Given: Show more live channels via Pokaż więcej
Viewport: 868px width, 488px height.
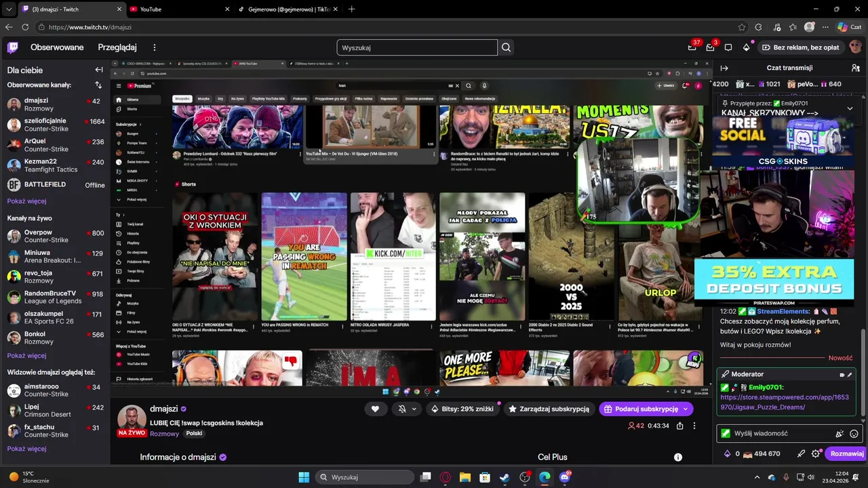Looking at the screenshot, I should [26, 356].
